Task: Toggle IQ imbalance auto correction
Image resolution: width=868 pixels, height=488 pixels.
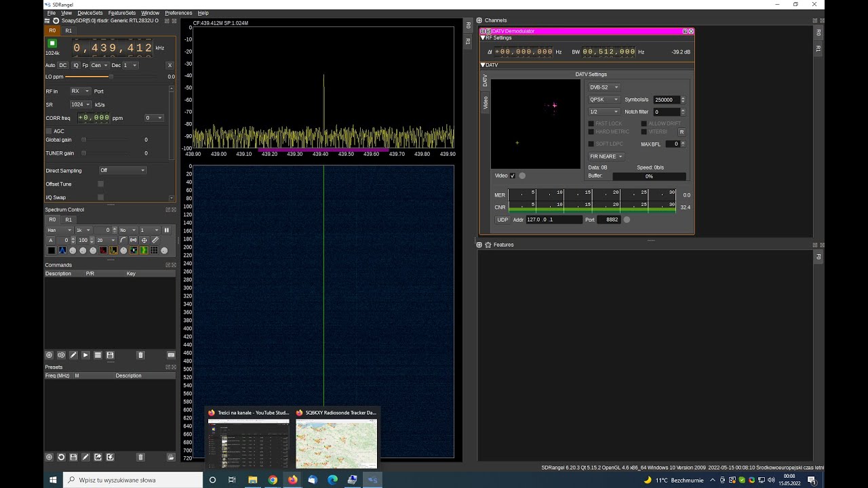Action: [76, 65]
